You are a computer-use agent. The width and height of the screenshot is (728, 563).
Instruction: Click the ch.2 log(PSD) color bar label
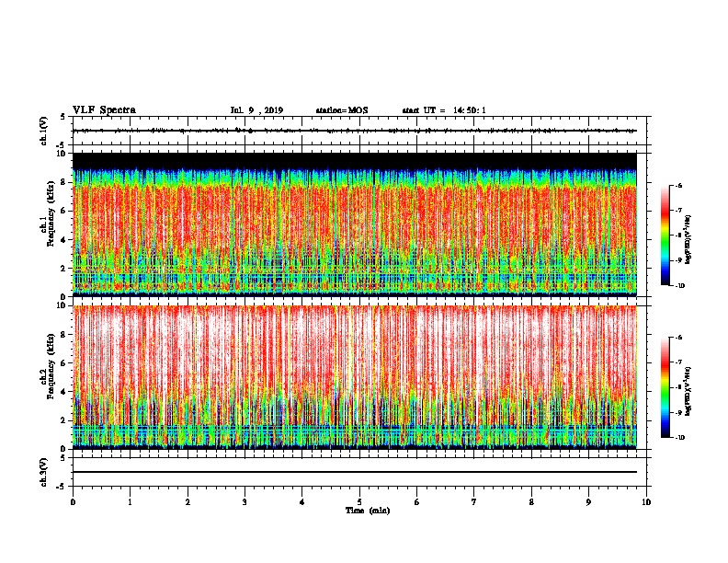click(x=688, y=392)
